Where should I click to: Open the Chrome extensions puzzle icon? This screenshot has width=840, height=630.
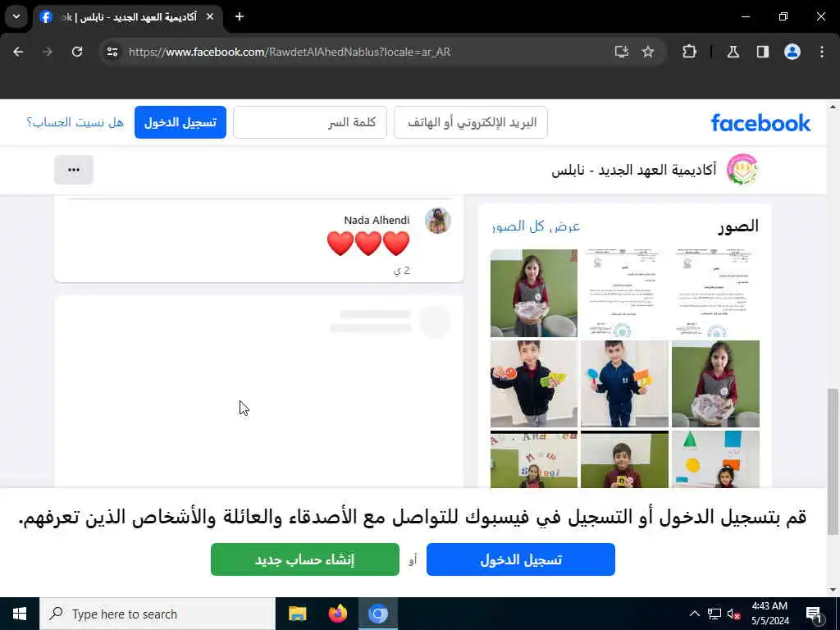(x=689, y=52)
